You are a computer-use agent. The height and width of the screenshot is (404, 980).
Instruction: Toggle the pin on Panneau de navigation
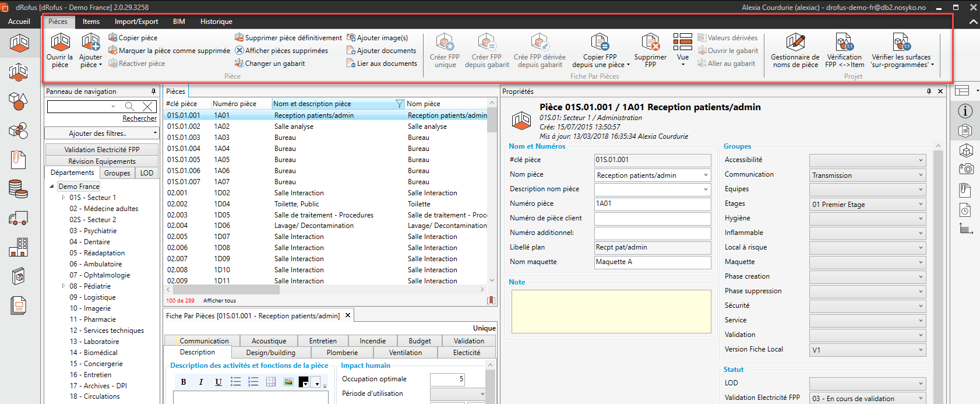coord(154,92)
